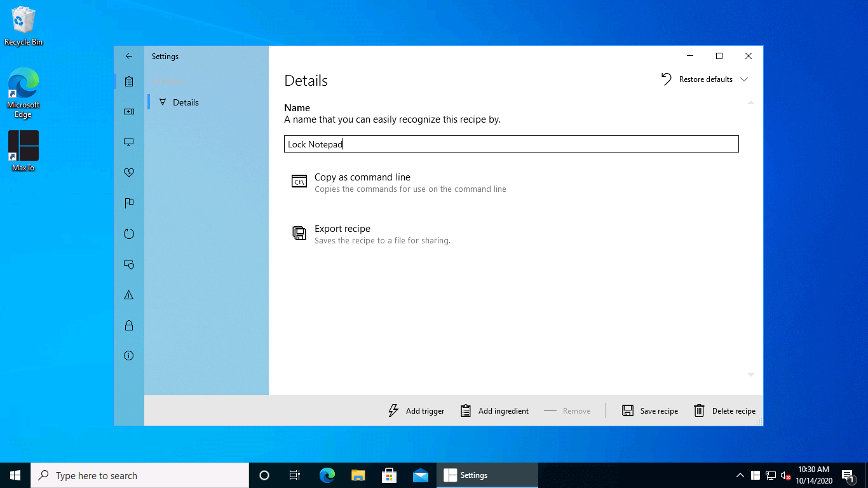Open the monitor icon section in sidebar
Image resolution: width=868 pixels, height=488 pixels.
[x=129, y=142]
